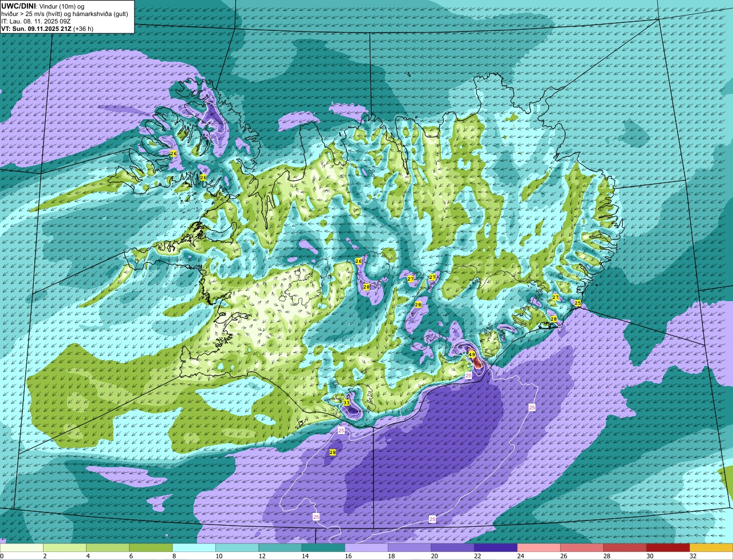The image size is (733, 560).
Task: Select the 14–16 m/s dark teal legend swatch
Action: pyautogui.click(x=324, y=548)
